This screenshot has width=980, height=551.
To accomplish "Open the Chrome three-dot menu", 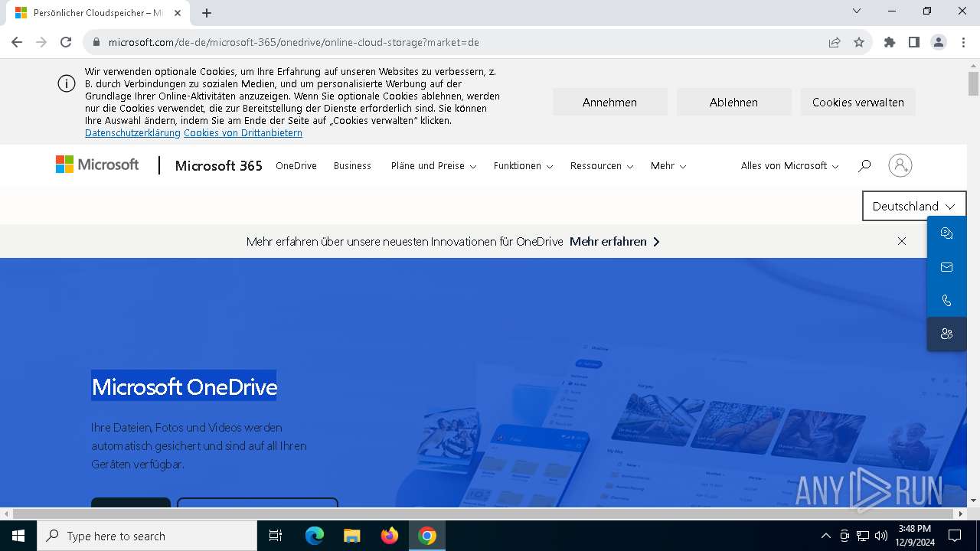I will [962, 42].
